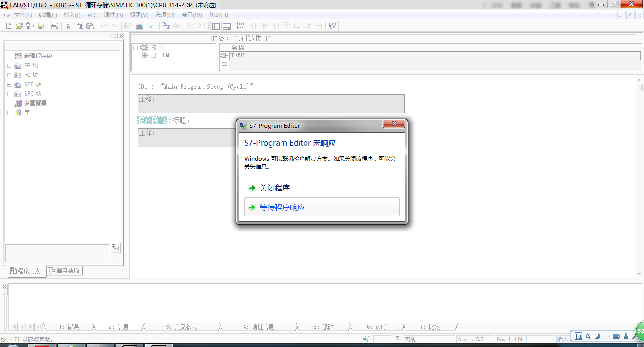The width and height of the screenshot is (644, 347).
Task: Switch to the 调用结构 tab
Action: point(65,271)
